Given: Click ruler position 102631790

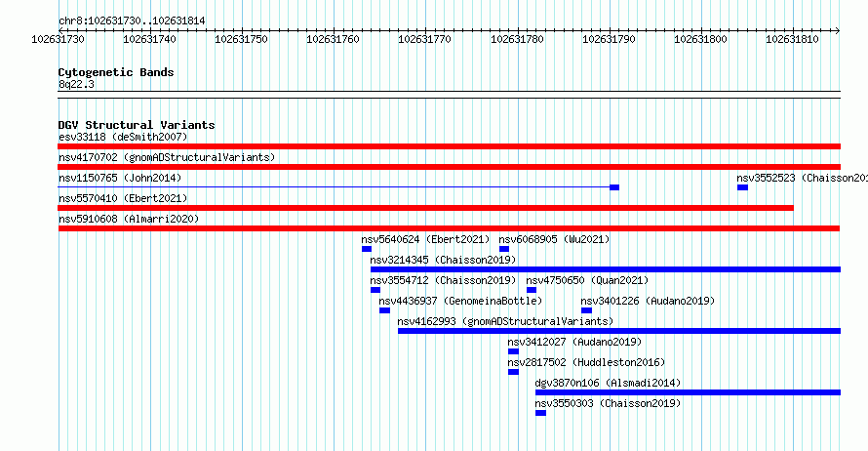Looking at the screenshot, I should pos(610,39).
